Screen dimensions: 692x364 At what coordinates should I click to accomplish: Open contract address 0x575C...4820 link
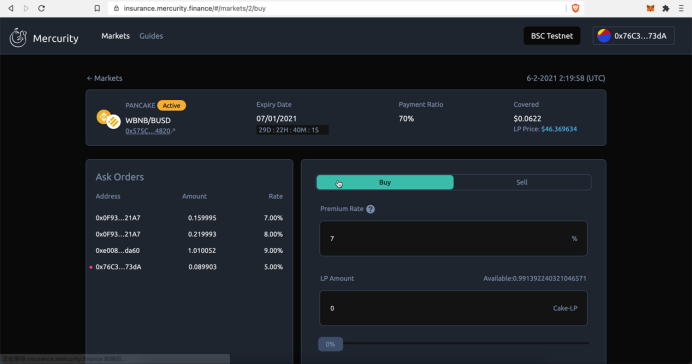150,131
